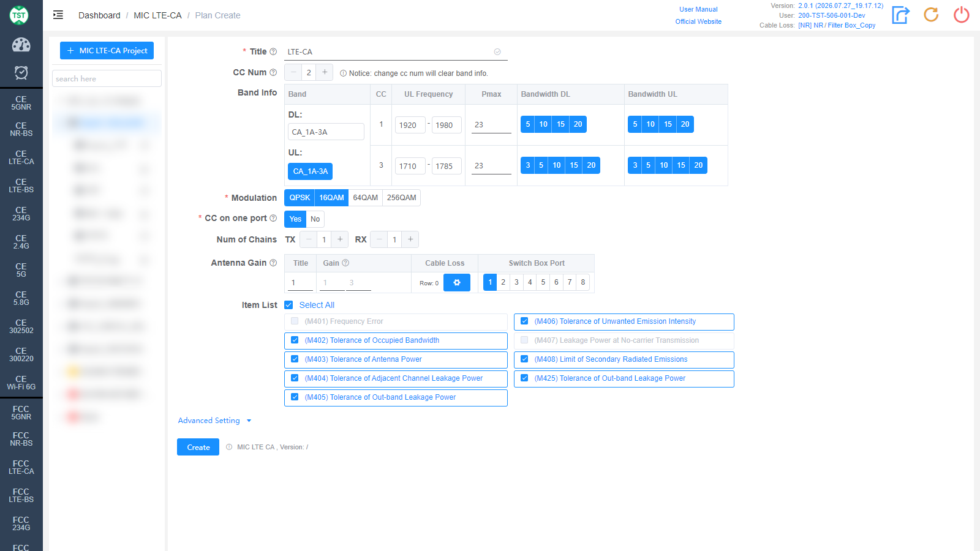Open the User Manual link

pyautogui.click(x=698, y=9)
